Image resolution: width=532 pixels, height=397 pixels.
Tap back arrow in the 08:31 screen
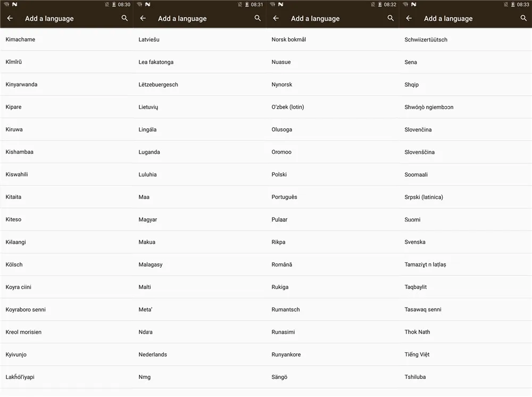[x=143, y=18]
